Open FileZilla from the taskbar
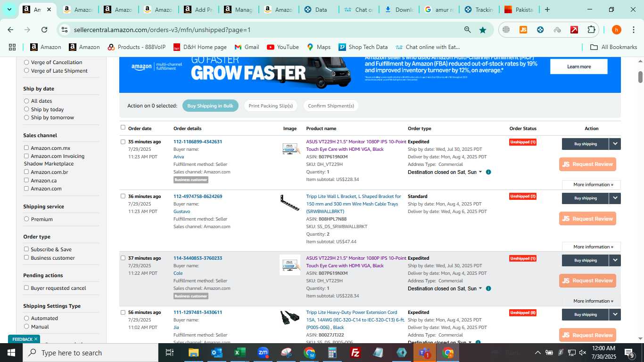 coord(355,353)
